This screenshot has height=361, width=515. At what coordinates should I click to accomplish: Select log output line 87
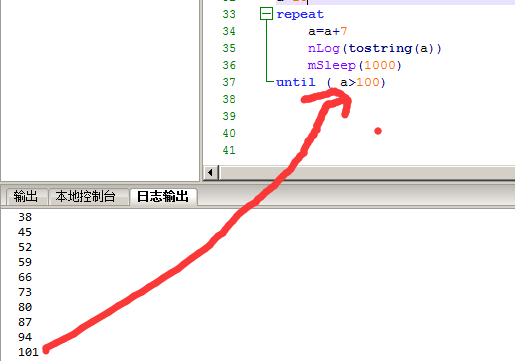(x=25, y=322)
